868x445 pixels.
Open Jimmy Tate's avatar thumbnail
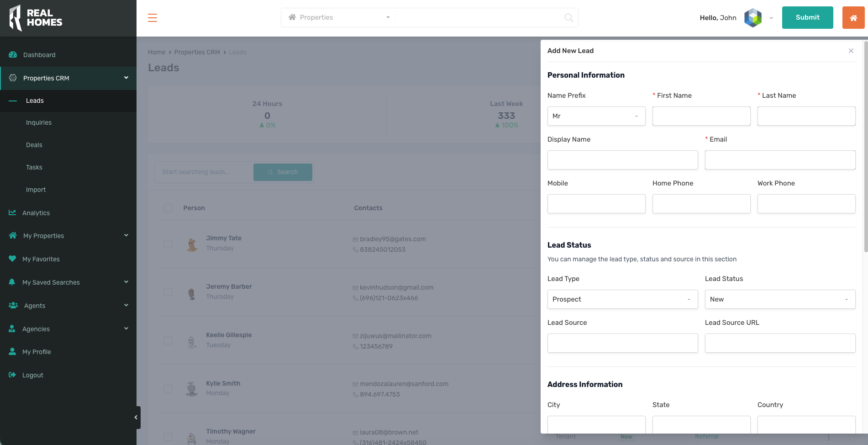[x=192, y=244]
